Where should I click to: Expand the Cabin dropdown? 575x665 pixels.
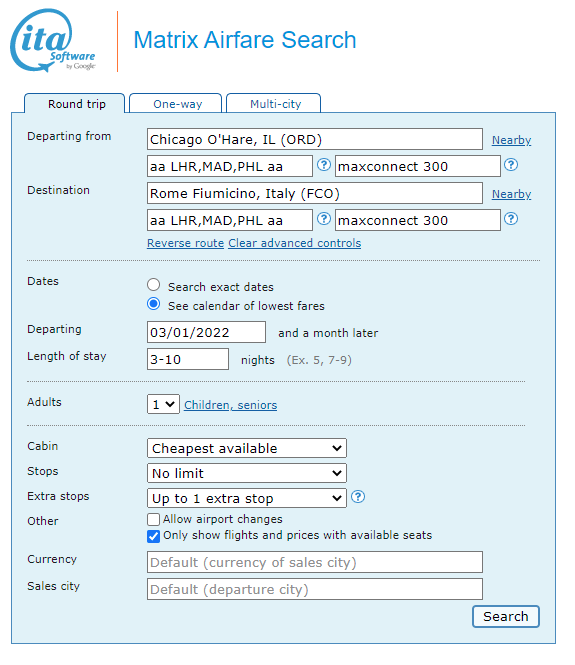247,448
